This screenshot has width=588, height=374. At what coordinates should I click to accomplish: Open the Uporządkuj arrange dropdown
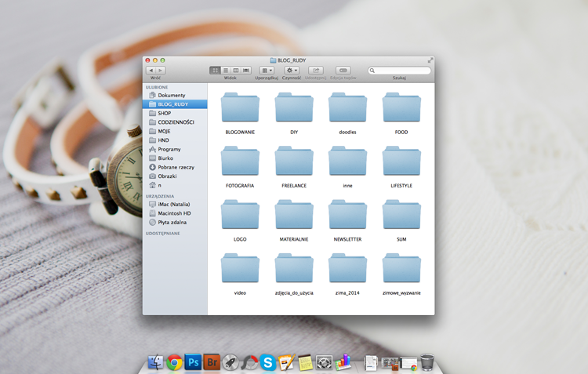pyautogui.click(x=267, y=70)
